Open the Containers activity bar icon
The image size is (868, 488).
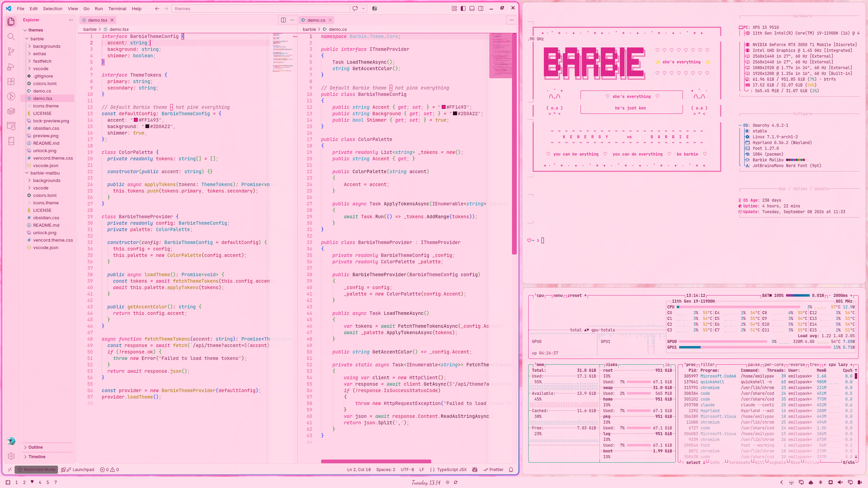(x=11, y=111)
